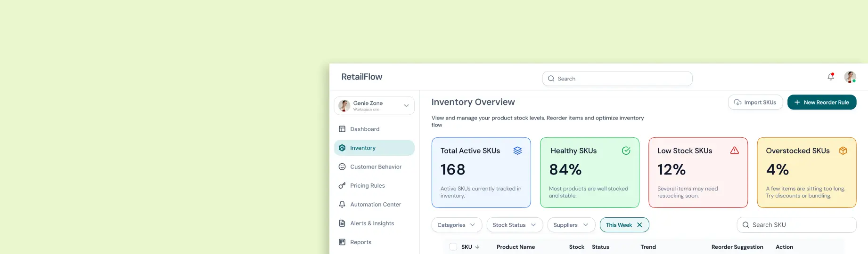Click the Import SKUs button
Image resolution: width=868 pixels, height=254 pixels.
click(x=755, y=102)
